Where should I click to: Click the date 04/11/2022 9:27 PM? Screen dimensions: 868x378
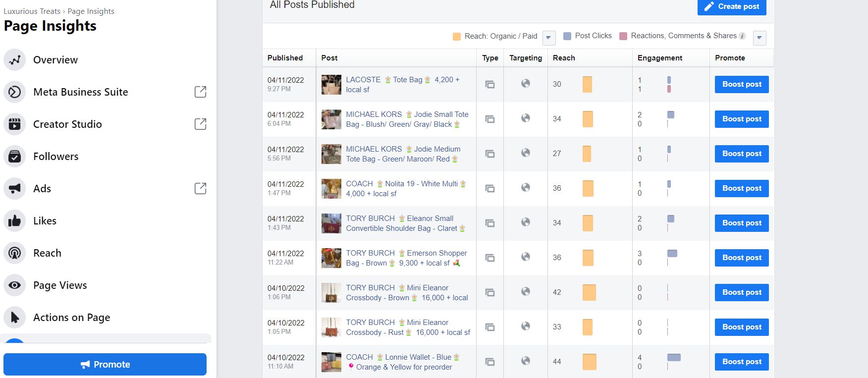(286, 84)
